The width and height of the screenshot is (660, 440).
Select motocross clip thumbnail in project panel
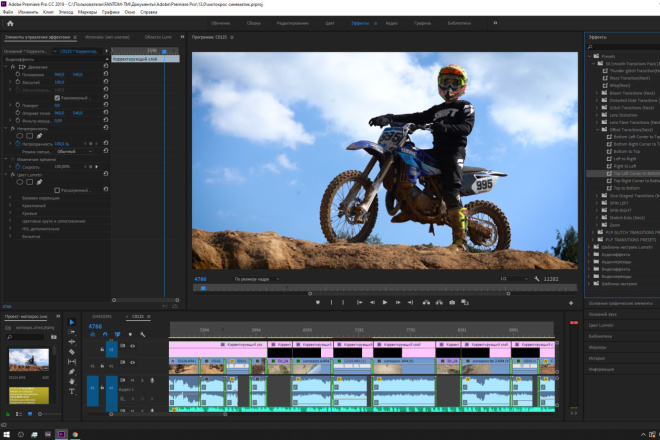[29, 360]
